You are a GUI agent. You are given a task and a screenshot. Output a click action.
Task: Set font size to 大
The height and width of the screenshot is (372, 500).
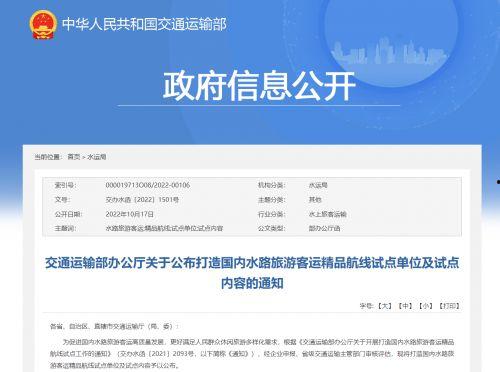click(x=384, y=306)
